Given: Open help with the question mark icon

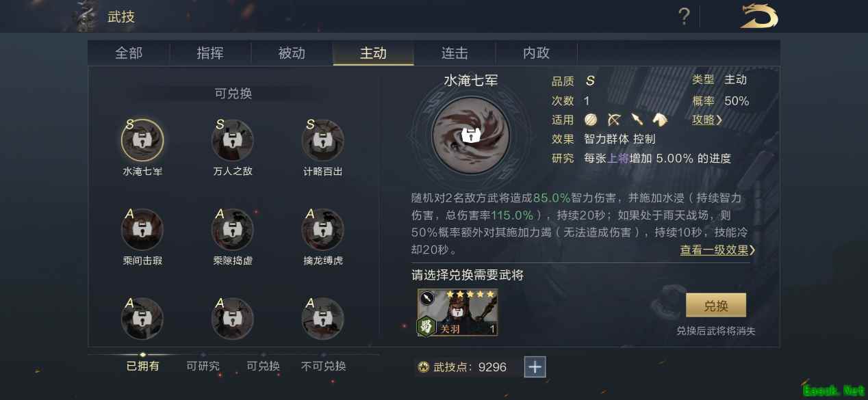Looking at the screenshot, I should [x=684, y=16].
